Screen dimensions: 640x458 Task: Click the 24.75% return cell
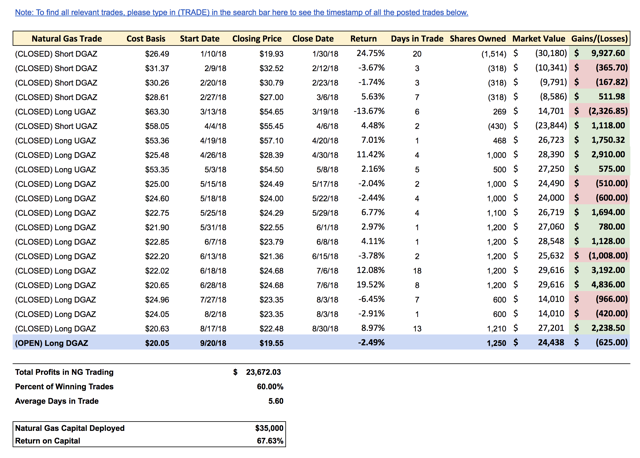click(370, 53)
